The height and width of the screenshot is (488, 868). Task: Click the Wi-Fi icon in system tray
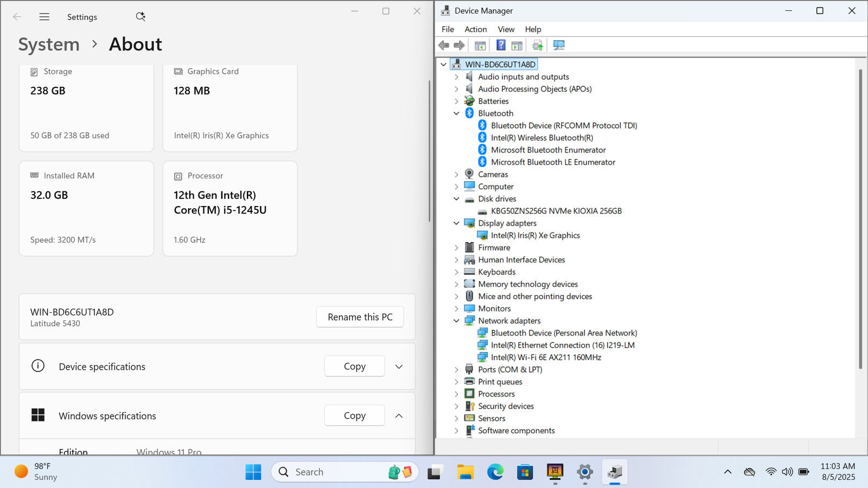(x=770, y=472)
